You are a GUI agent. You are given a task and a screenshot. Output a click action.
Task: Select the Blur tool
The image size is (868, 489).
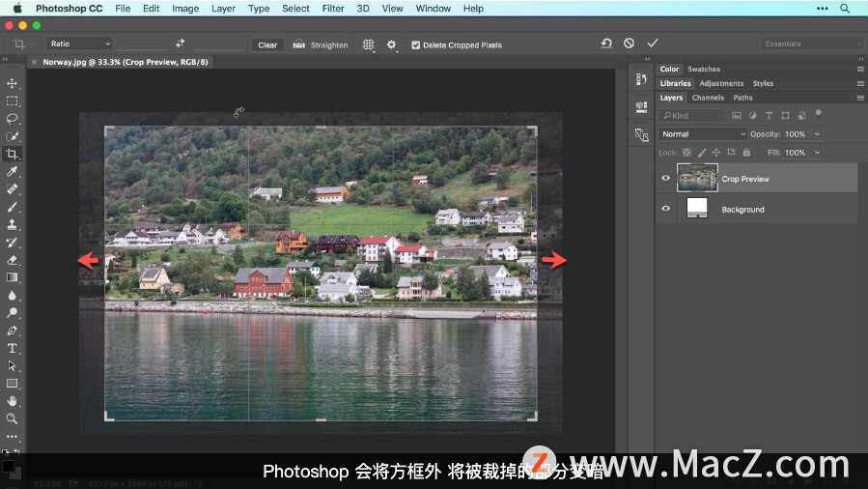pyautogui.click(x=12, y=295)
